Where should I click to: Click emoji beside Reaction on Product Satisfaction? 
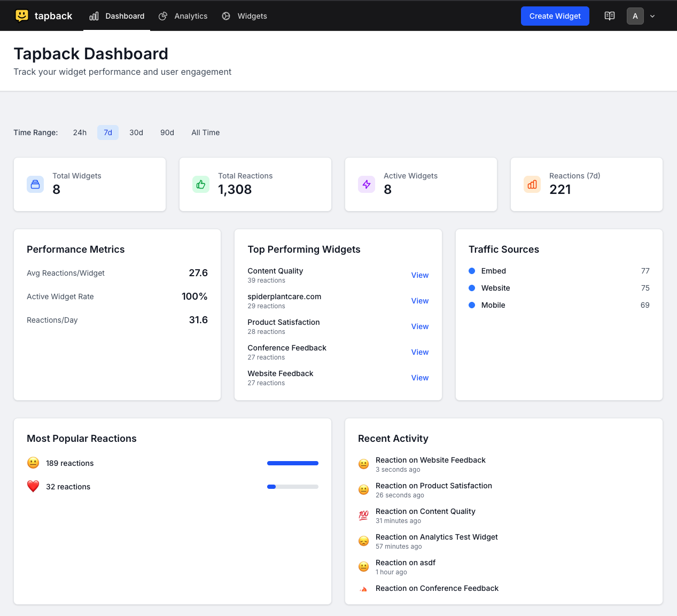(x=364, y=490)
